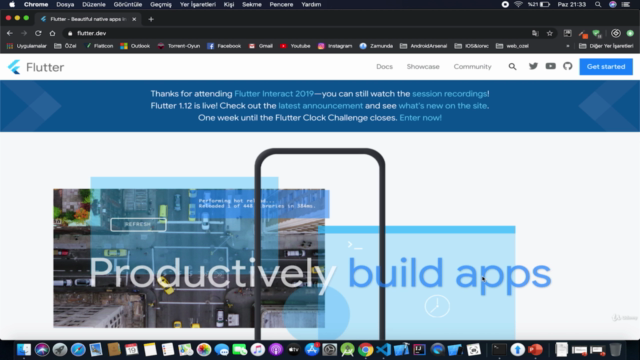Open Siri from the Dock
Viewport: 640px width, 360px height.
pyautogui.click(x=42, y=350)
